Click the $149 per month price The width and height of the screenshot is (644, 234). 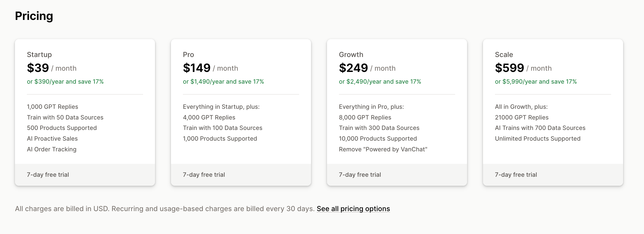197,68
